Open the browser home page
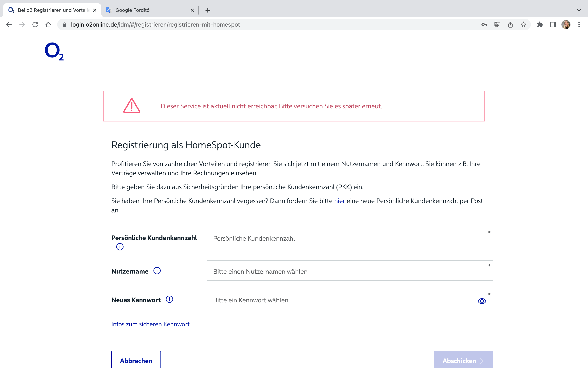 [48, 25]
